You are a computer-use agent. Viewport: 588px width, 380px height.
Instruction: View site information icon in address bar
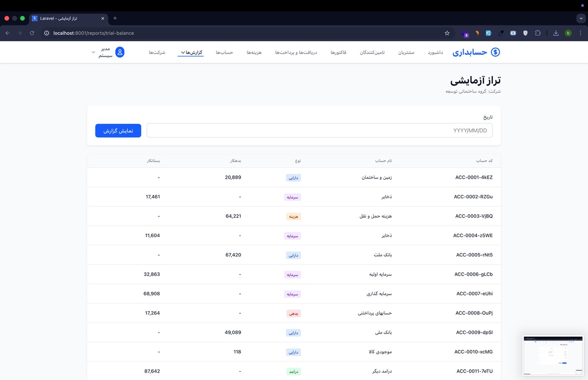click(x=47, y=33)
